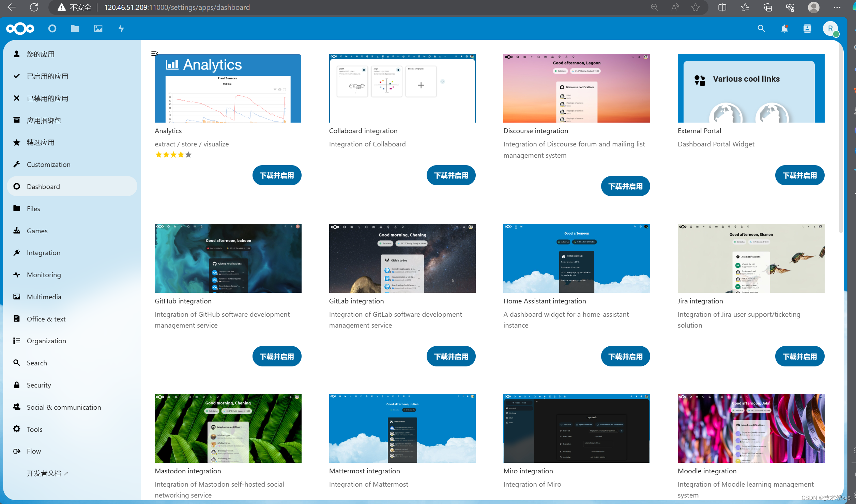Click the Analytics star rating
856x504 pixels.
pos(173,155)
